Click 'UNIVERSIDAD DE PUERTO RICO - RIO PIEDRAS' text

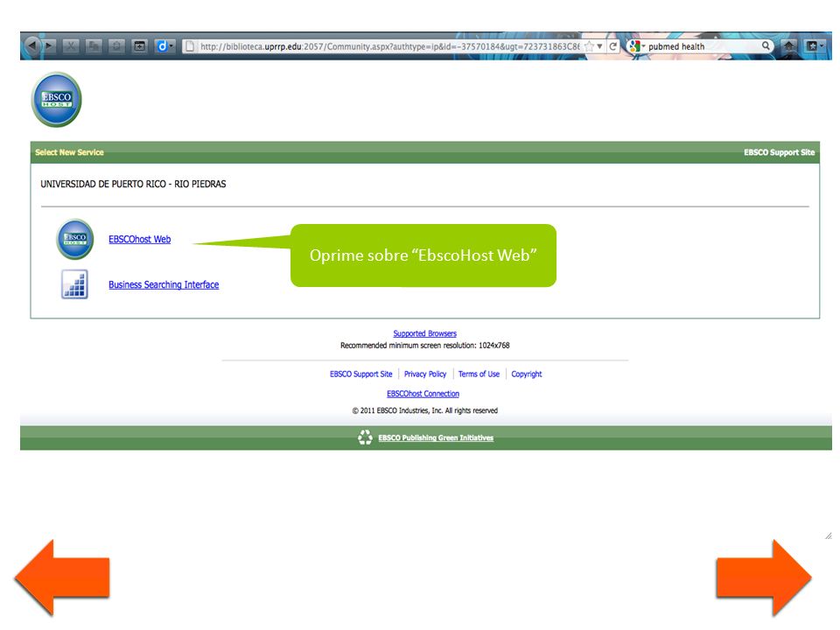point(133,184)
